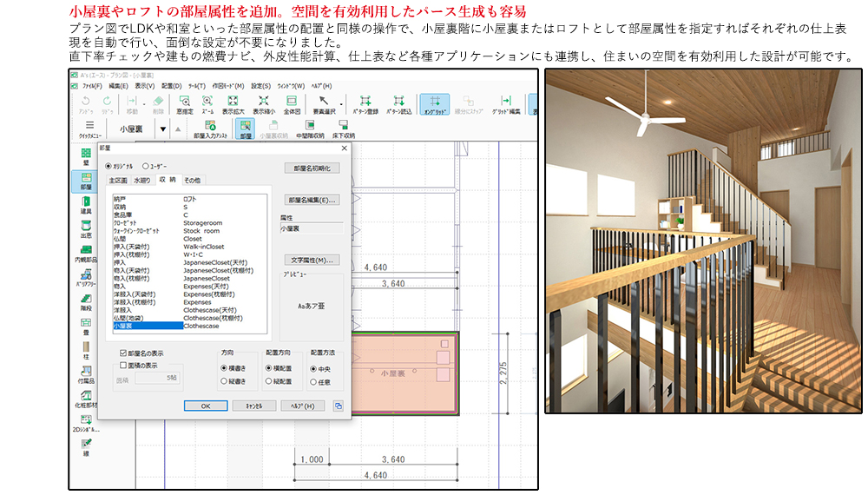The height and width of the screenshot is (495, 868).
Task: Open the クイックメニュー hamburger menu
Action: coord(89,129)
